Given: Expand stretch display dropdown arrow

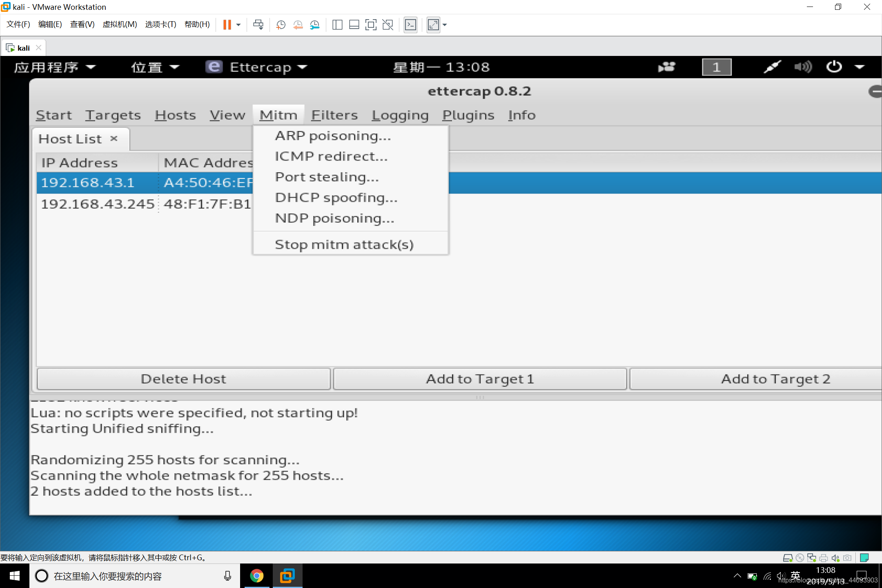Looking at the screenshot, I should [445, 24].
